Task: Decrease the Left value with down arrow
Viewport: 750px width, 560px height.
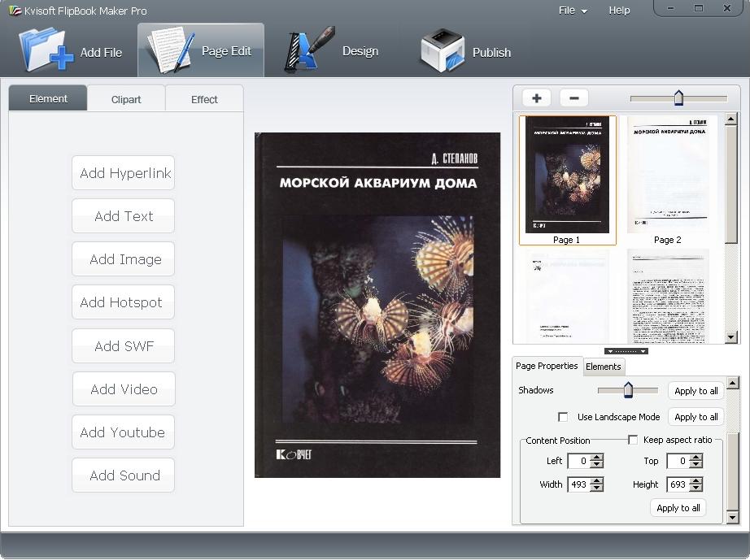Action: [x=596, y=465]
